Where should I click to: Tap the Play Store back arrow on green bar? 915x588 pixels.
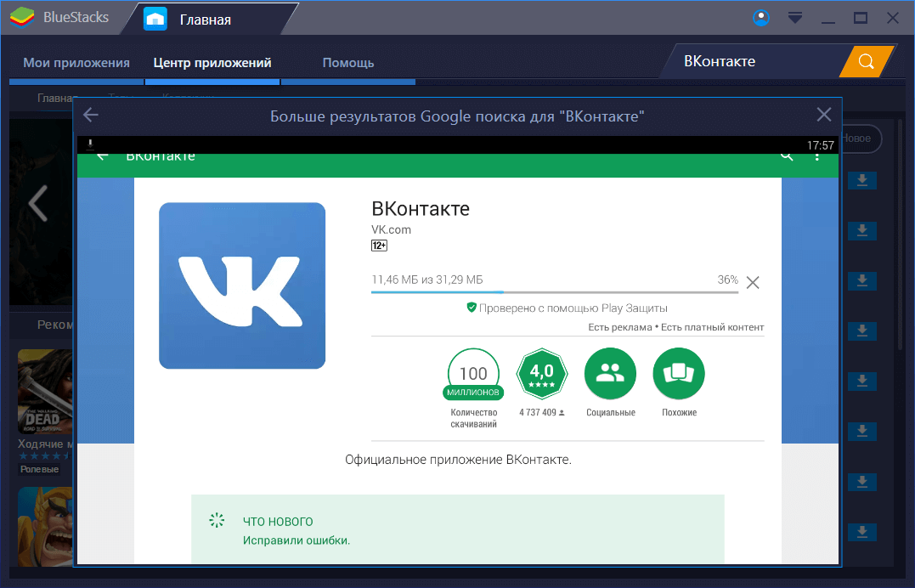pos(103,155)
